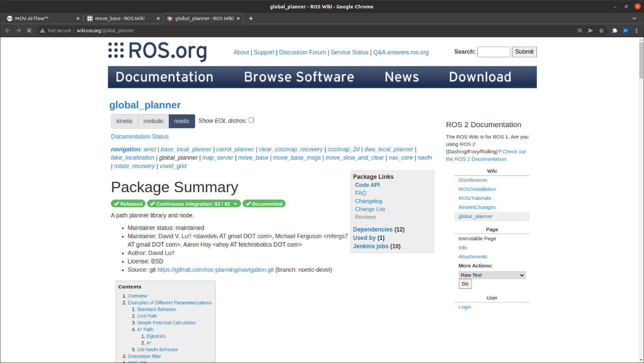Viewport: 644px width, 363px height.
Task: Select the kinetic distro tab
Action: [x=124, y=121]
